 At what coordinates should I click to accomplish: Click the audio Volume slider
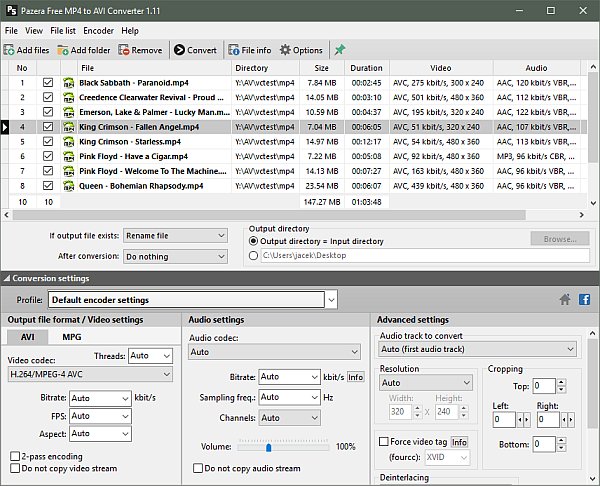point(270,445)
